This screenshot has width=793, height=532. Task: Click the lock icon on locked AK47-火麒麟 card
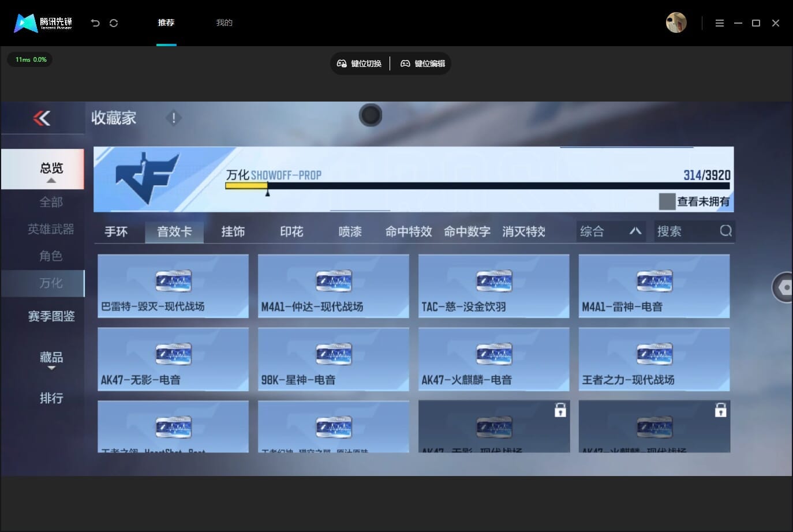pyautogui.click(x=720, y=410)
